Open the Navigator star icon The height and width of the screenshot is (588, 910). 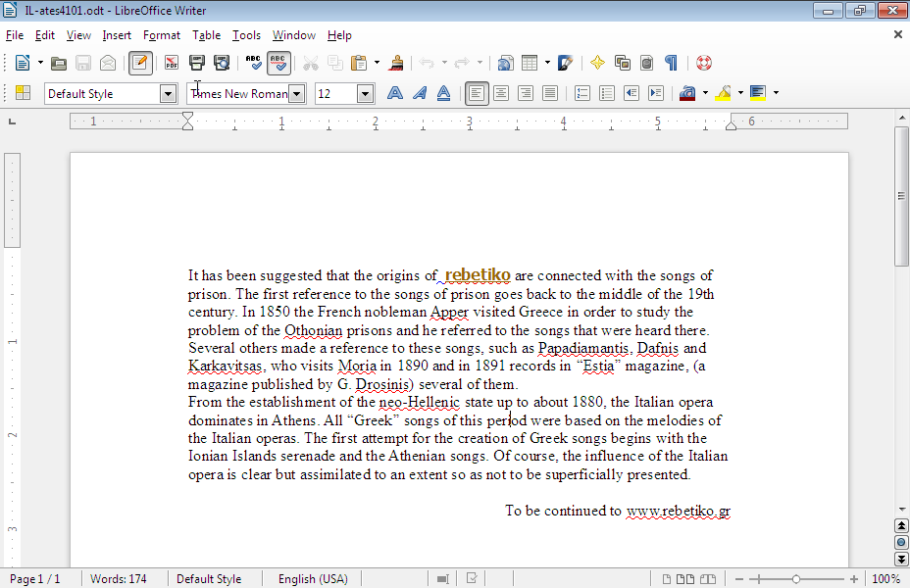pos(597,63)
